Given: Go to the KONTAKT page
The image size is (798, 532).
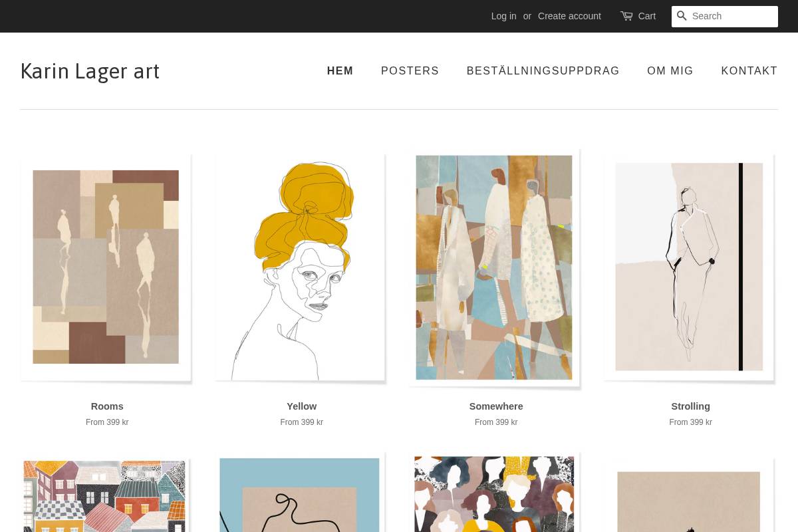Looking at the screenshot, I should [749, 70].
